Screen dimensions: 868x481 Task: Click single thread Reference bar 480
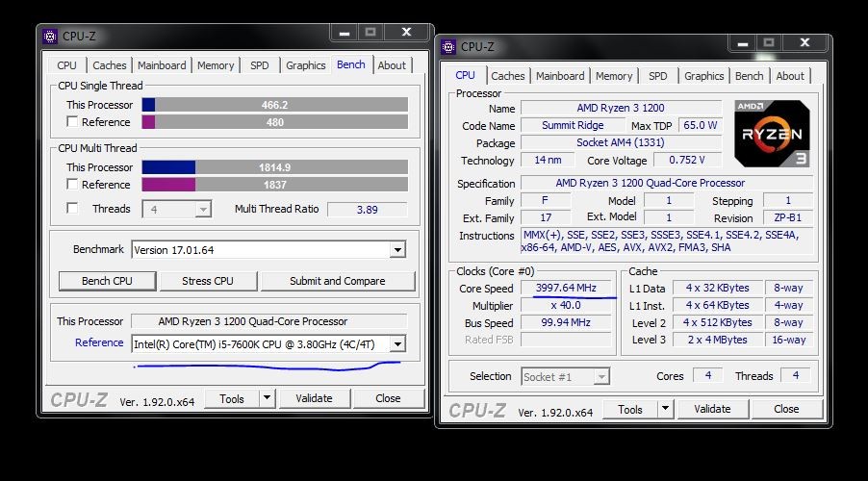pyautogui.click(x=274, y=122)
